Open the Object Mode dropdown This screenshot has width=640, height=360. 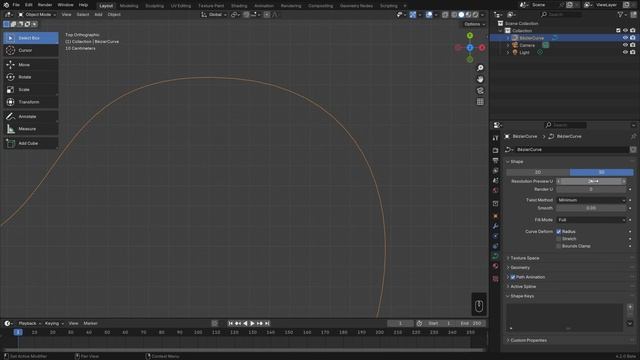tap(37, 14)
